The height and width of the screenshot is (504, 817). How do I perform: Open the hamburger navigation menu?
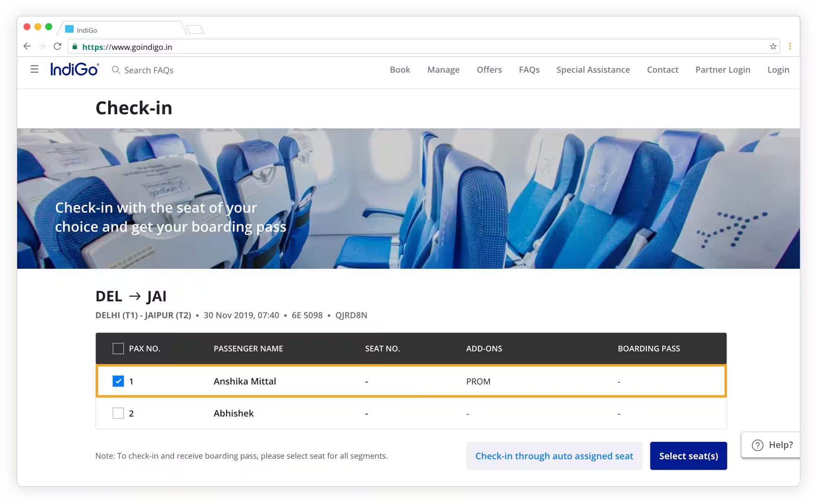[x=34, y=70]
